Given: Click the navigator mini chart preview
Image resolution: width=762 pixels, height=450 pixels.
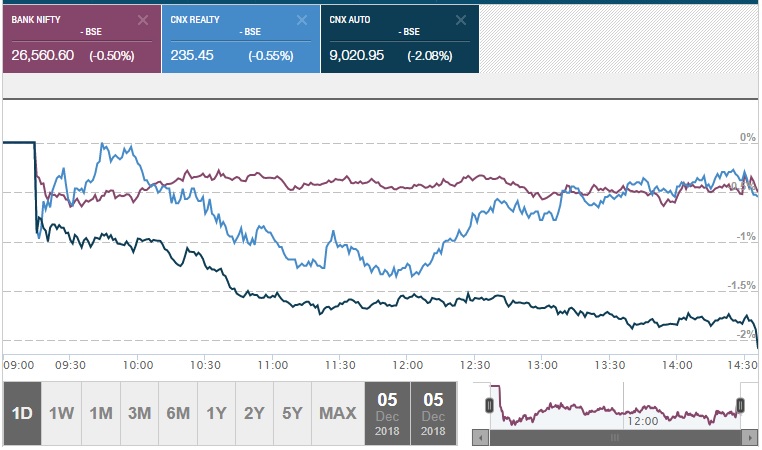Looking at the screenshot, I should point(615,407).
